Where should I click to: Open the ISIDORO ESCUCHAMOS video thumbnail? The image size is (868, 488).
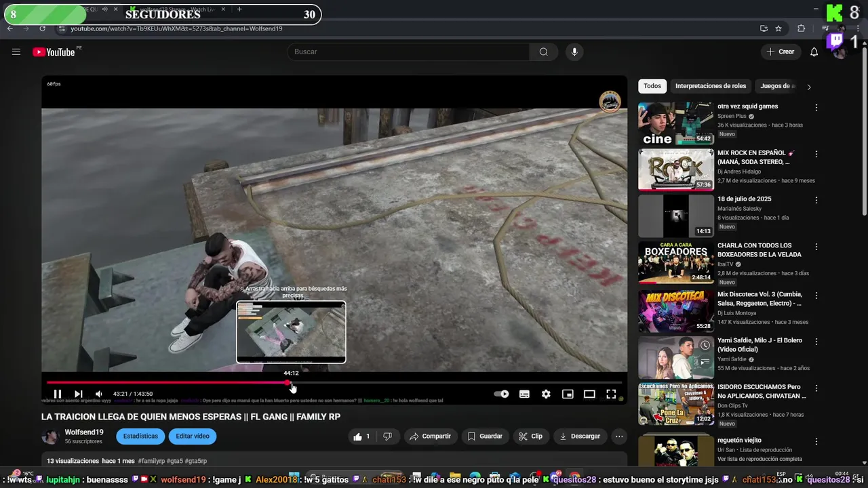pos(676,403)
